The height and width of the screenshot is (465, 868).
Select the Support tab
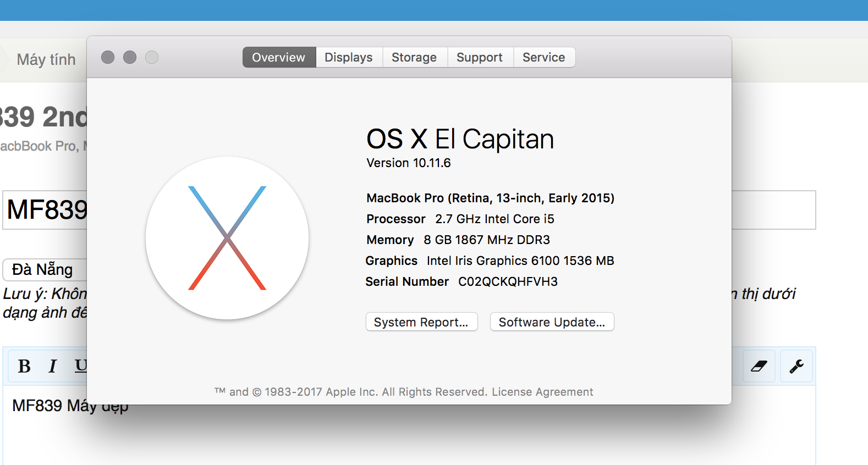point(480,57)
